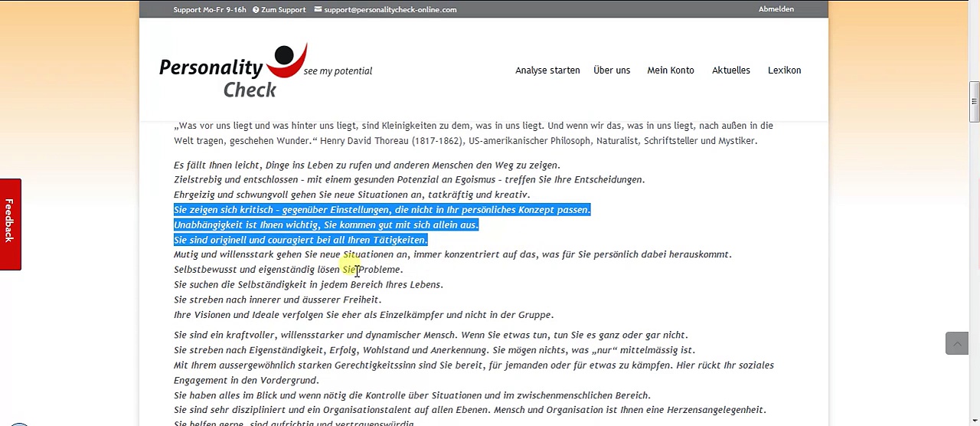Click the support email address link
Viewport: 980px width, 426px height.
[390, 10]
